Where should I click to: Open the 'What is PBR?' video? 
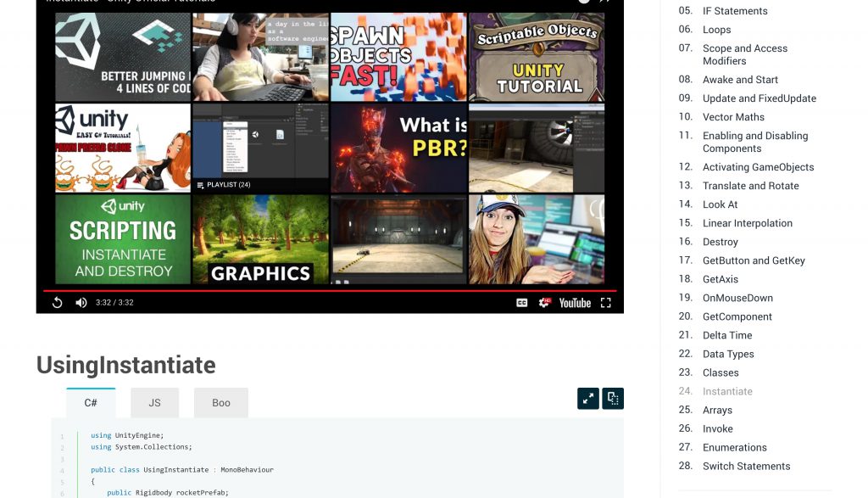click(x=398, y=148)
